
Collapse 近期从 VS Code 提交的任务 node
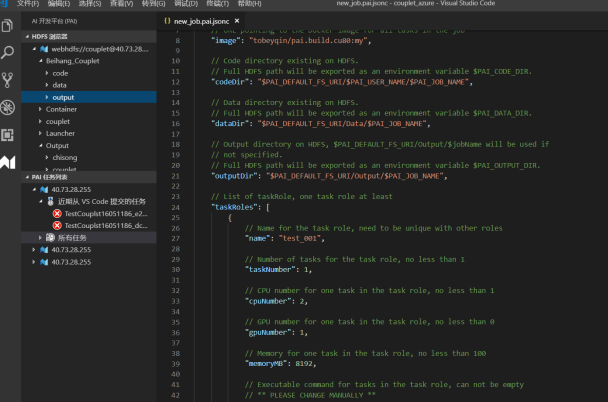click(x=41, y=201)
